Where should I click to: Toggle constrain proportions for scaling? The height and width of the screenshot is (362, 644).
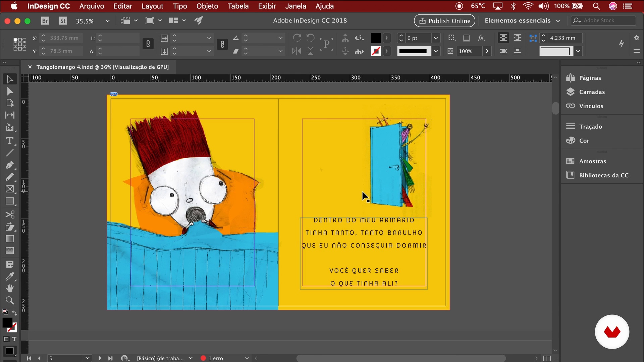click(x=222, y=44)
